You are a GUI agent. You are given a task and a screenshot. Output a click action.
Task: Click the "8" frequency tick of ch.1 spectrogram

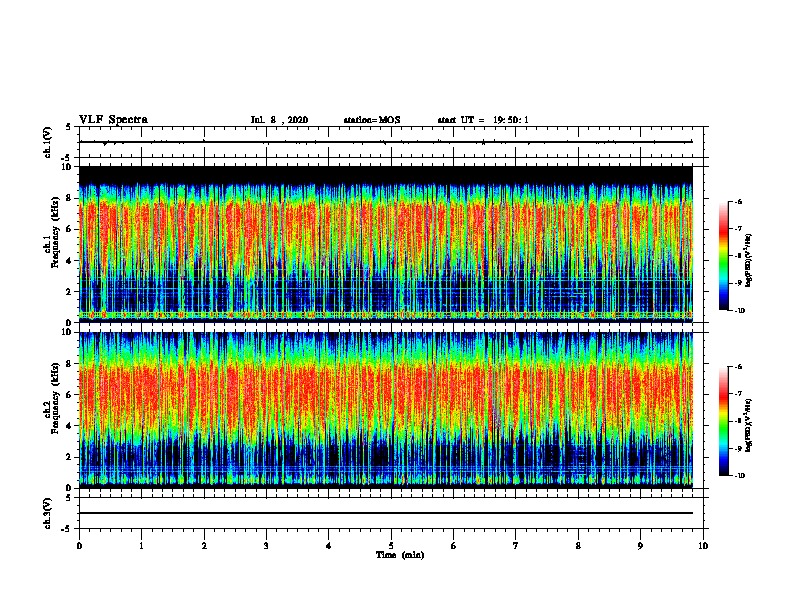click(69, 198)
